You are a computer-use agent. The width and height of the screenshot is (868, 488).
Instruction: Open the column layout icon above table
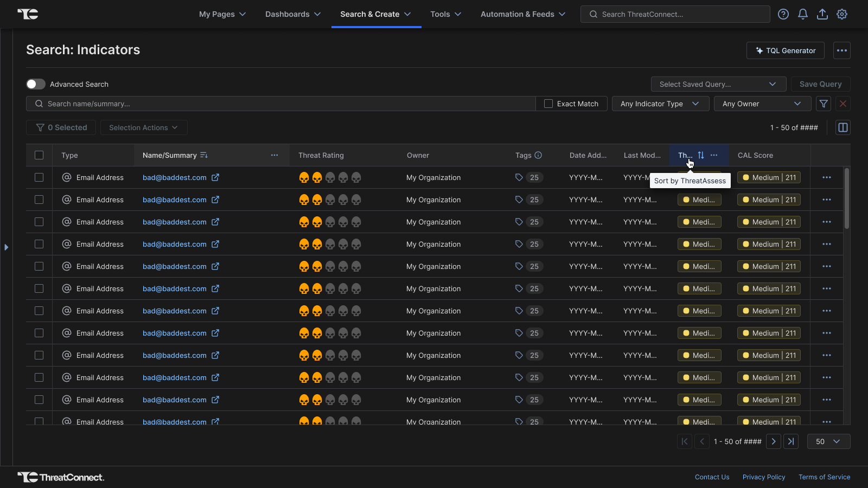pos(843,127)
